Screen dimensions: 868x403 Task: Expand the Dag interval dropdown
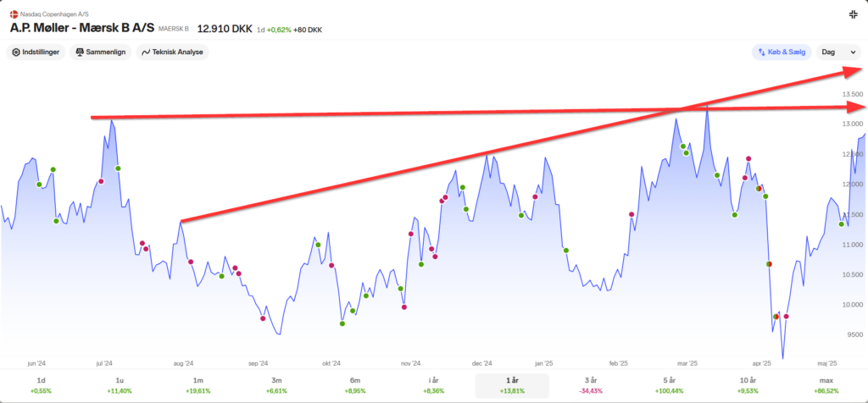point(838,52)
